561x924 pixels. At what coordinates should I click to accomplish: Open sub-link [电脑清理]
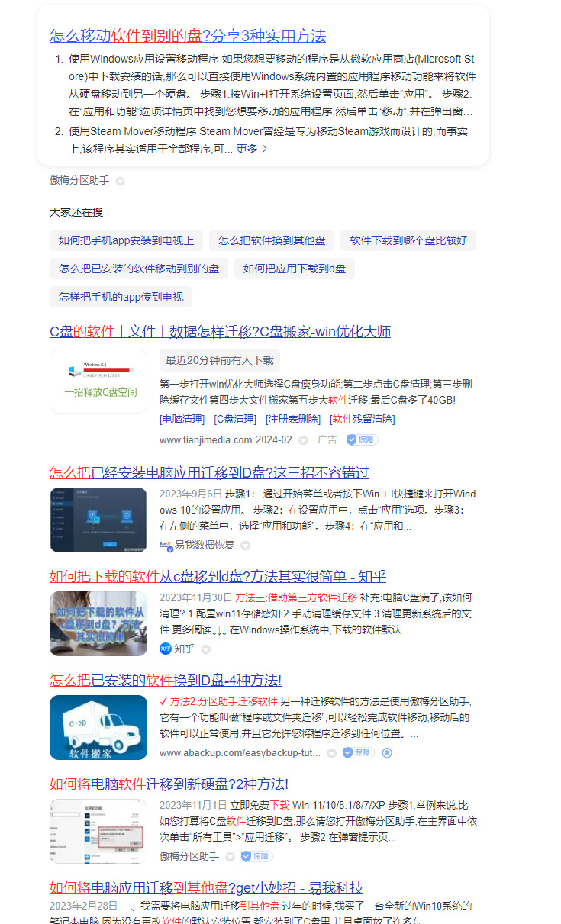182,419
